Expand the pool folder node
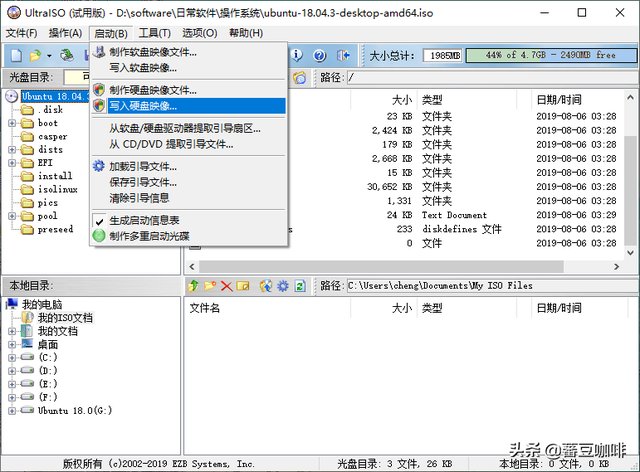 point(12,216)
